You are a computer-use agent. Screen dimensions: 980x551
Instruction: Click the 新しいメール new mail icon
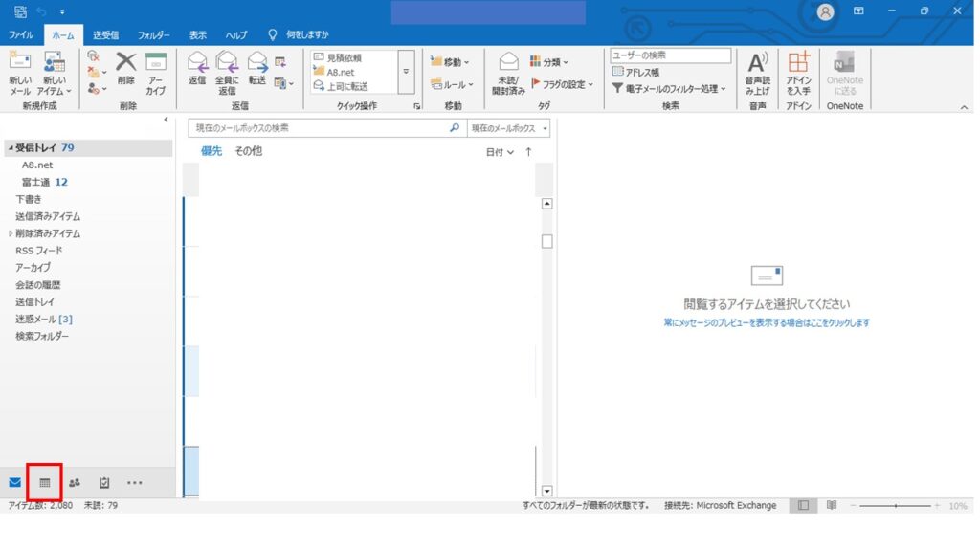click(x=20, y=73)
